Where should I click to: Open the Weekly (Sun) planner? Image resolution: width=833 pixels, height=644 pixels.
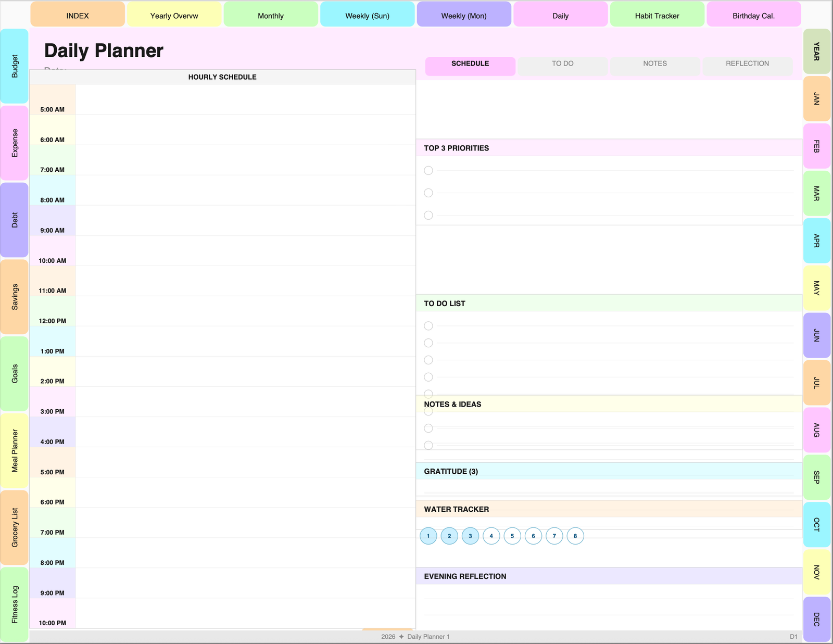pyautogui.click(x=367, y=15)
